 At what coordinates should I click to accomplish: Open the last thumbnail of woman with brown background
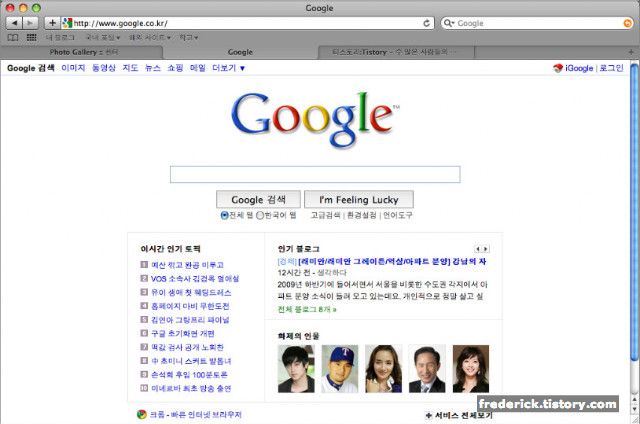471,369
